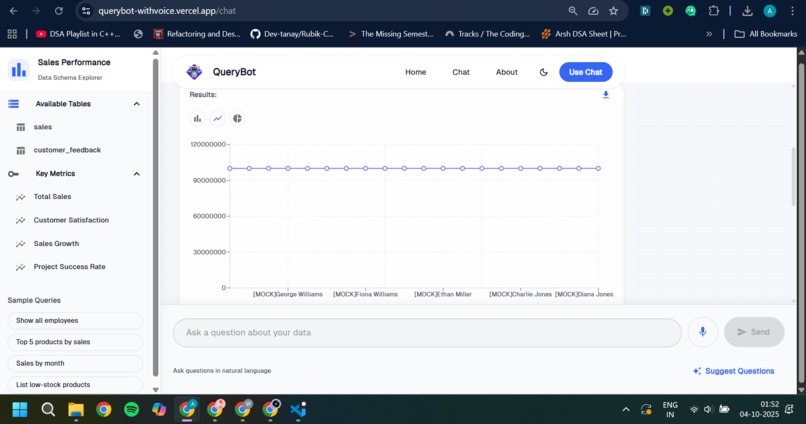Click the Key Metrics key icon
806x424 pixels.
pos(13,174)
